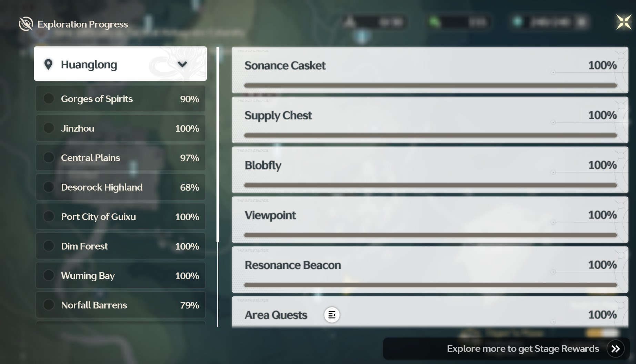
Task: Click the Exploration Progress compass icon
Action: click(x=26, y=24)
